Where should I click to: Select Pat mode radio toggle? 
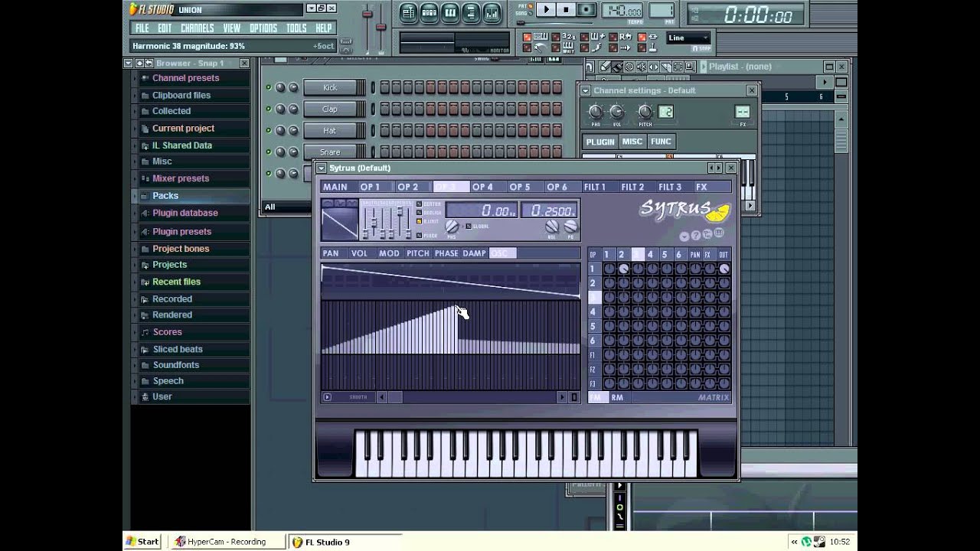click(x=531, y=5)
